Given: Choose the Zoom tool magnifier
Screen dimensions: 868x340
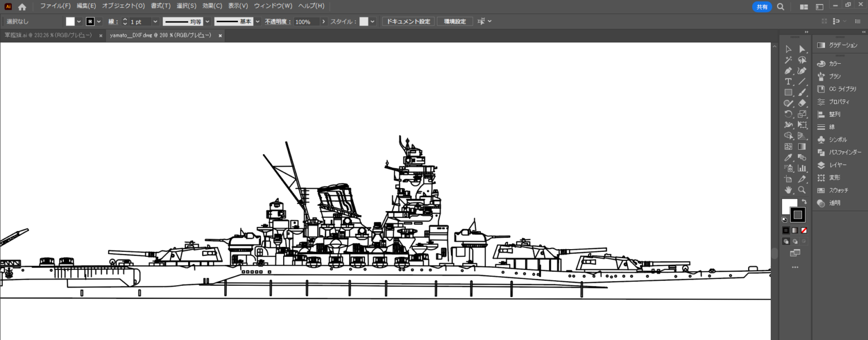Looking at the screenshot, I should (801, 190).
